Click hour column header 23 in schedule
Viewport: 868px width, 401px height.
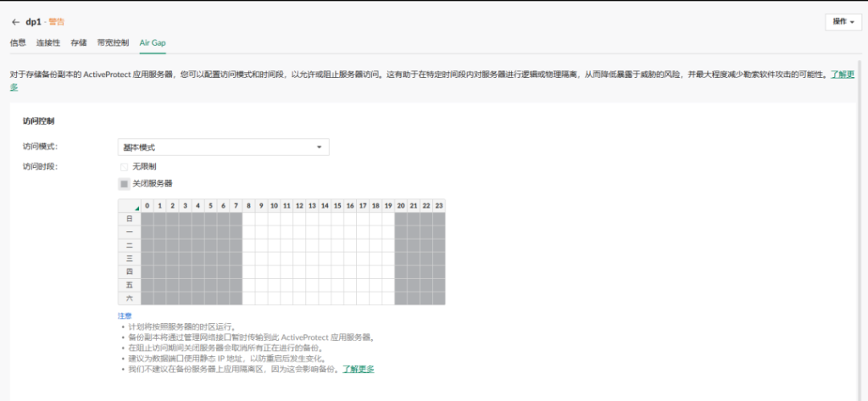point(439,206)
